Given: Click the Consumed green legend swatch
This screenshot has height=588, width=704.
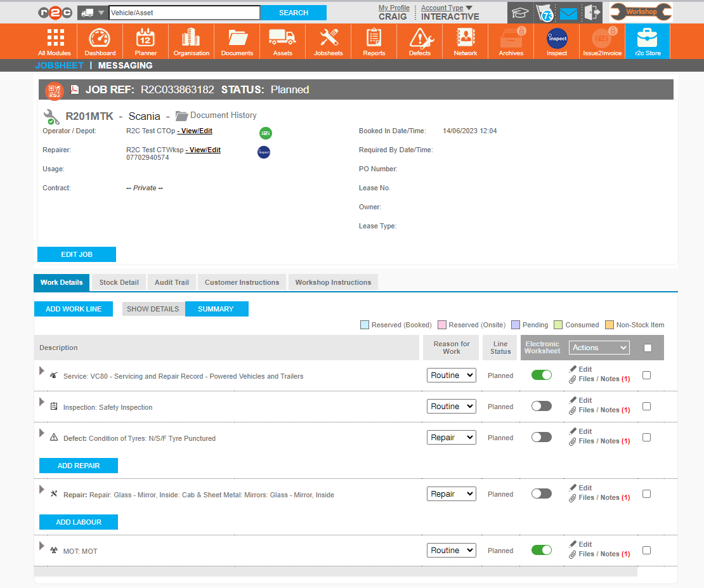Looking at the screenshot, I should (x=558, y=325).
